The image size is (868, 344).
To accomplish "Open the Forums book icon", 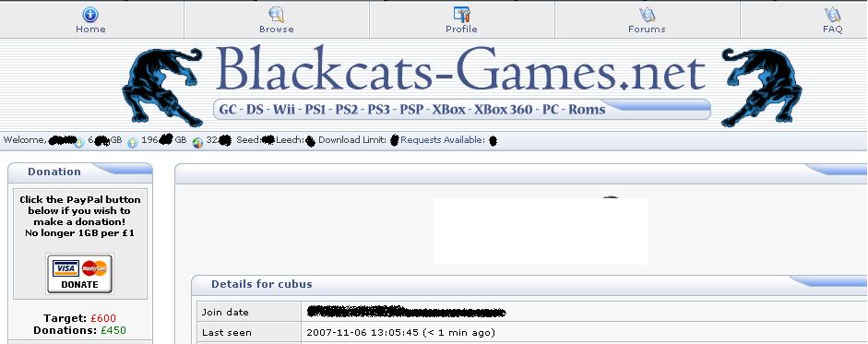I will [647, 15].
